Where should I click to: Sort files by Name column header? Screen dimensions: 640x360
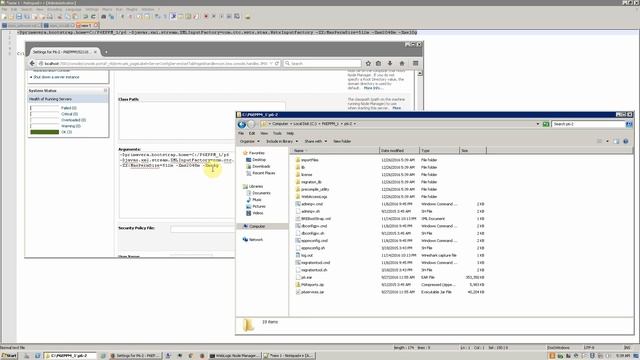click(335, 151)
